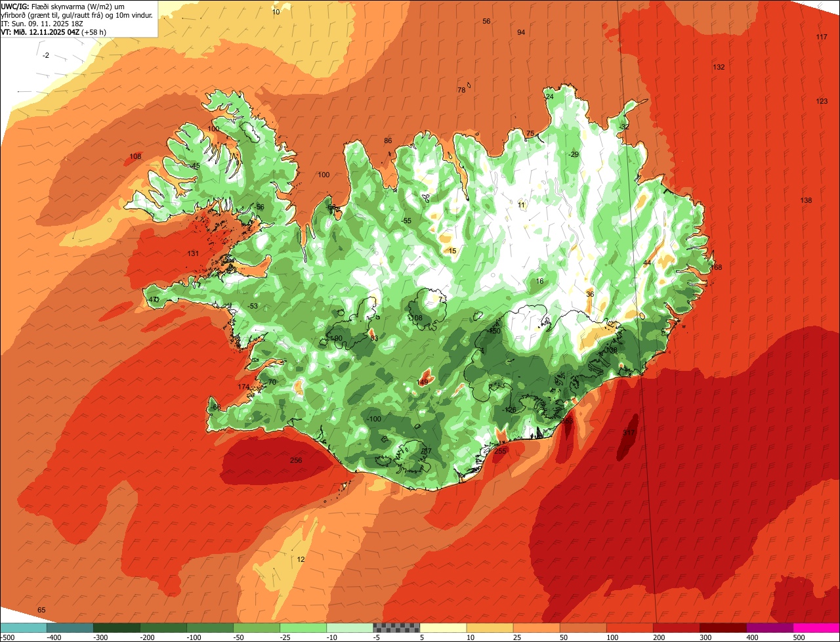Click the map value -53
Screen dimensions: 840x642
coord(253,306)
